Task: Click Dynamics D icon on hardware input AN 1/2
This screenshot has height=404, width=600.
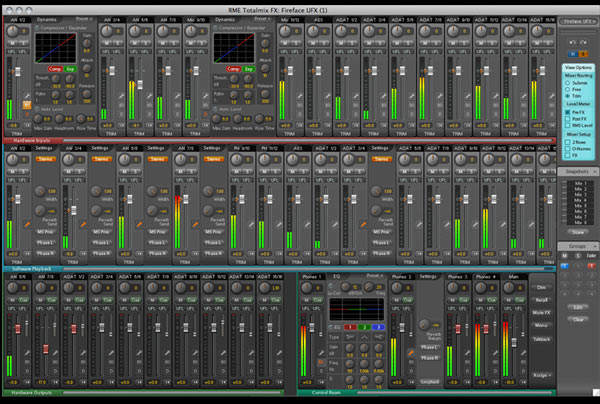Action: click(x=27, y=114)
